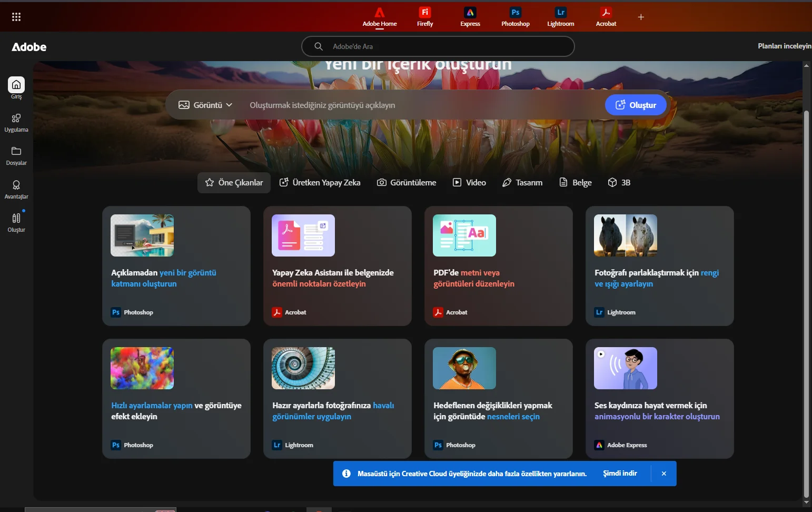Open 'rengi ve ışığı ayarlayın' link
The image size is (812, 512).
pyautogui.click(x=657, y=278)
